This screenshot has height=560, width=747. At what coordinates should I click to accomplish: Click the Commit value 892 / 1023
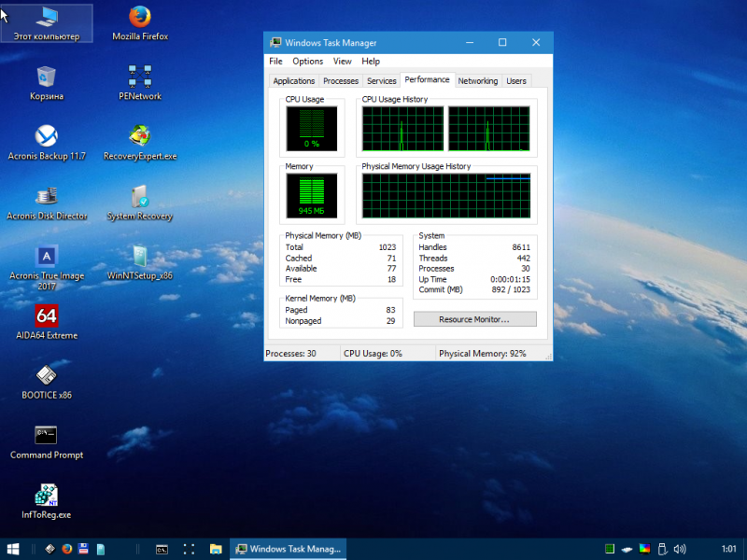[x=511, y=289]
